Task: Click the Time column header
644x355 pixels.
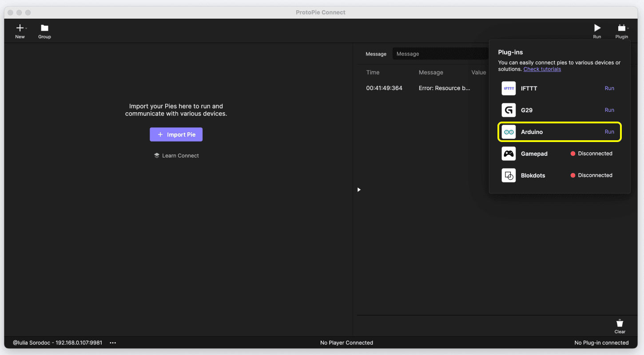Action: (373, 72)
